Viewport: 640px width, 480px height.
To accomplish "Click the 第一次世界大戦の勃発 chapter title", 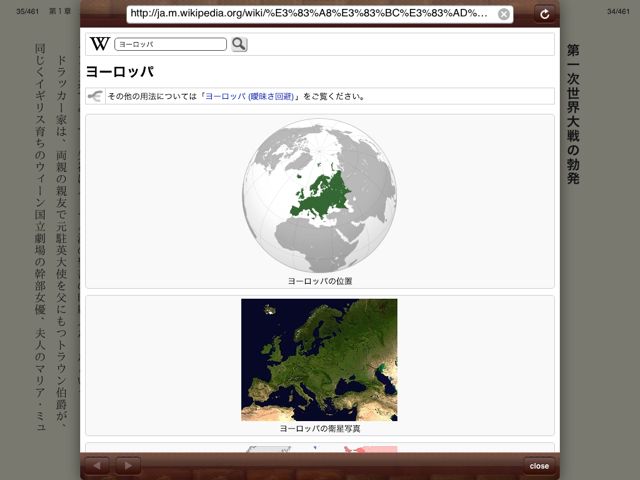I will (x=573, y=114).
